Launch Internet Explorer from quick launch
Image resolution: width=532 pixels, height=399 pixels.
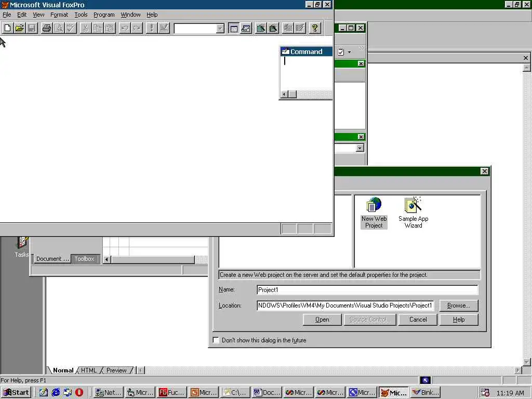click(56, 393)
